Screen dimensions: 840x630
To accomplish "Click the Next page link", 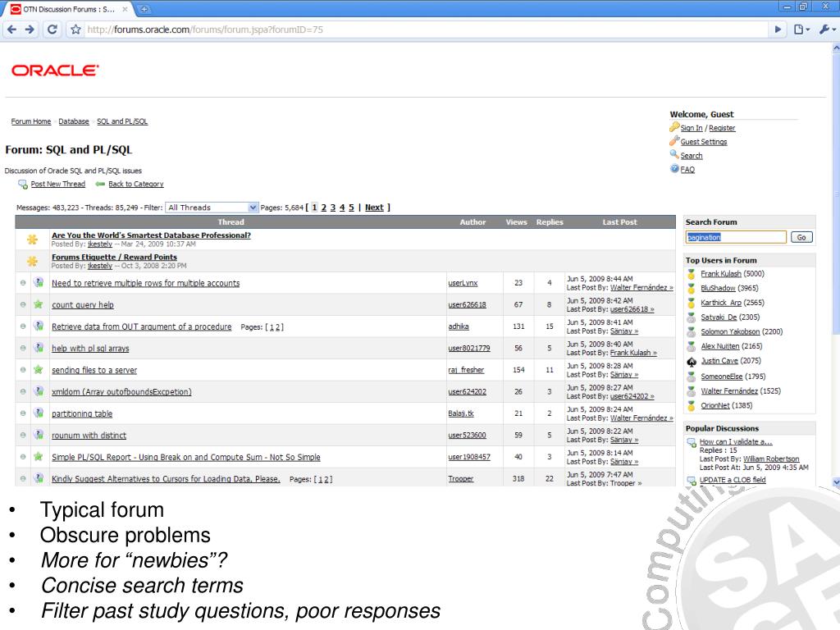I will tap(374, 208).
